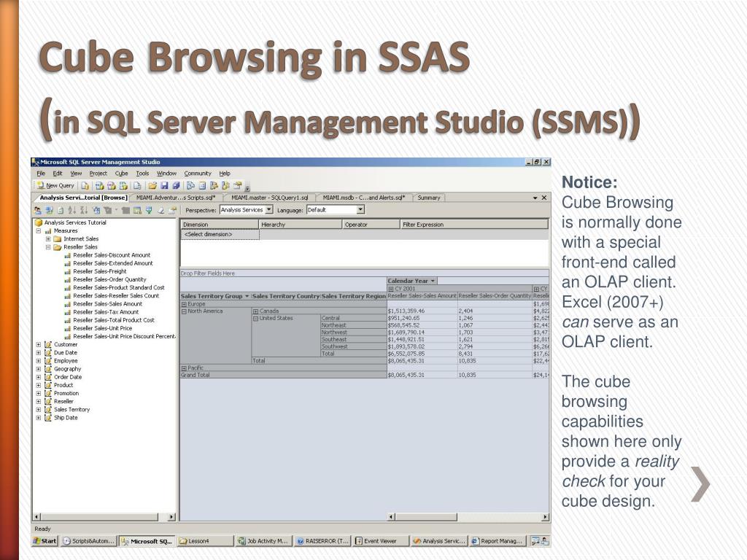This screenshot has width=747, height=560.
Task: Click the Grand Total row label
Action: tap(196, 376)
